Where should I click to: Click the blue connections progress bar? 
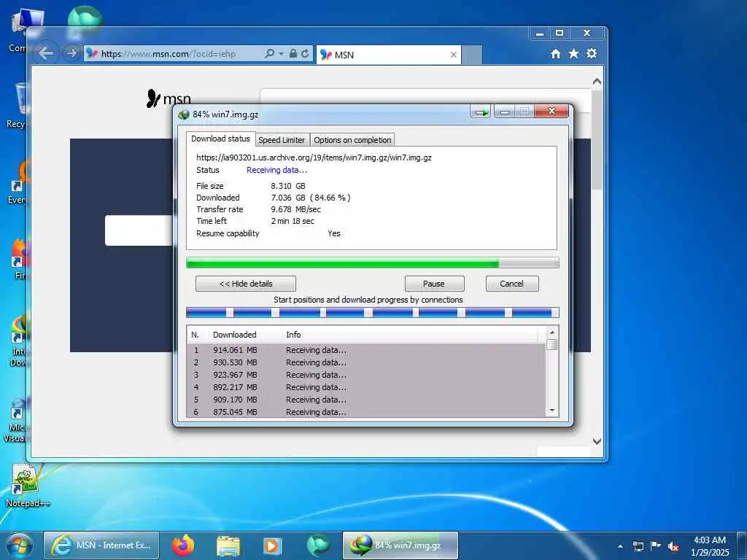tap(372, 312)
